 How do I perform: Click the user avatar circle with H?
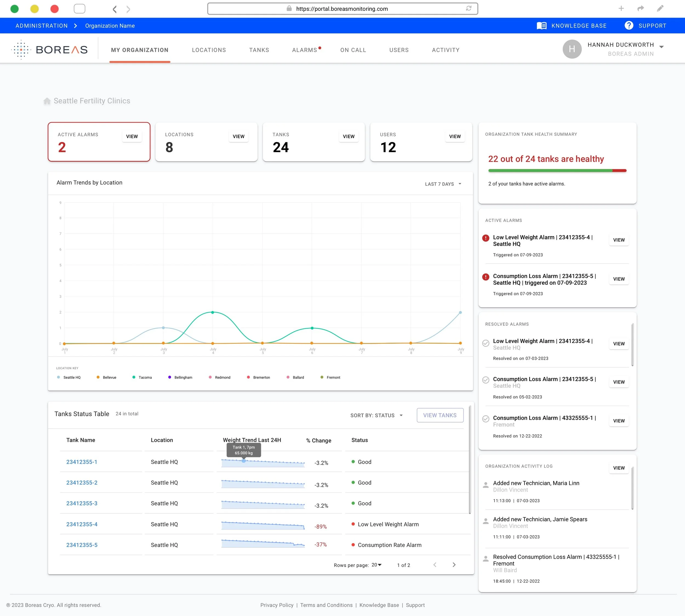click(572, 49)
